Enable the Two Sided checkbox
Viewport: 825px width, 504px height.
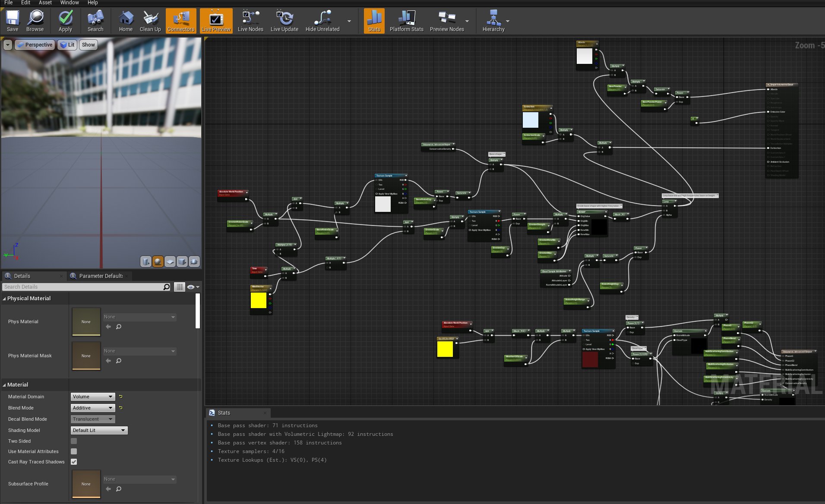(74, 441)
